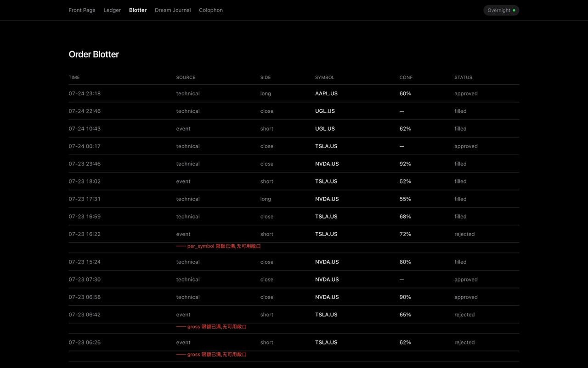Image resolution: width=588 pixels, height=368 pixels.
Task: Click rejected status in 16:22 row
Action: (x=465, y=234)
